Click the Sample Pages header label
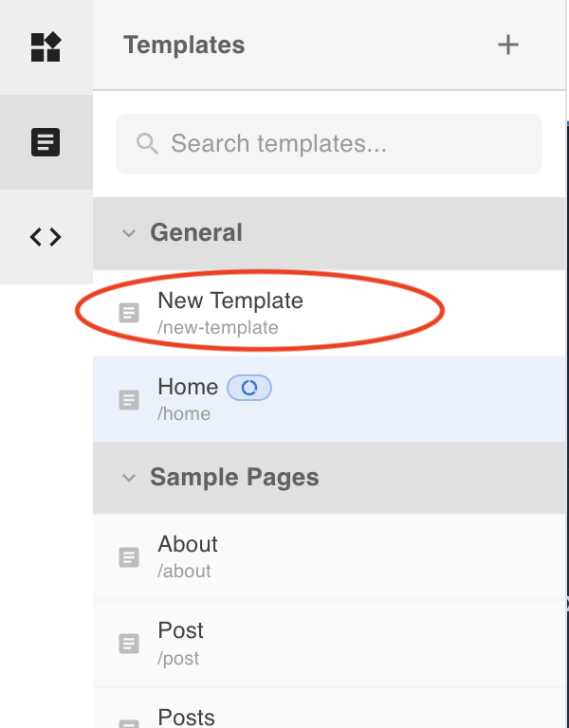This screenshot has height=728, width=569. point(234,478)
